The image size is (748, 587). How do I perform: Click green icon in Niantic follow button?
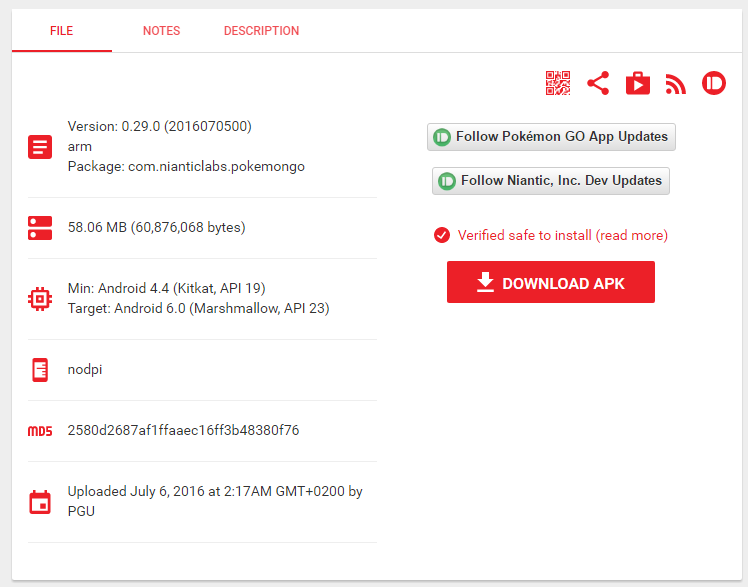447,181
